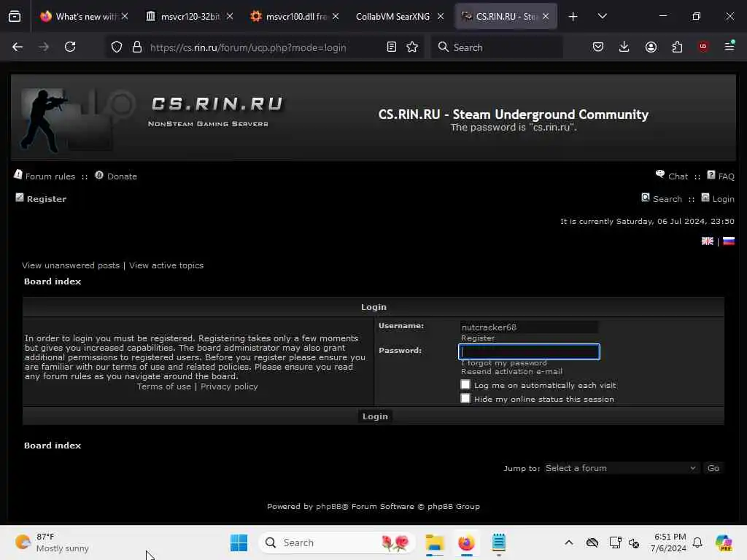The height and width of the screenshot is (560, 747).
Task: Click the Board index link below the Login button
Action: pyautogui.click(x=53, y=446)
